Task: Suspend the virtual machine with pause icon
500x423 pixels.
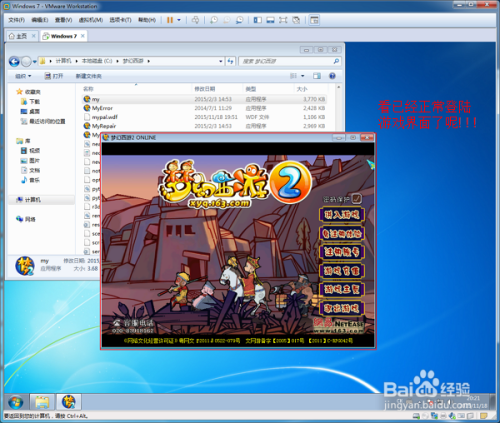Action: click(170, 20)
